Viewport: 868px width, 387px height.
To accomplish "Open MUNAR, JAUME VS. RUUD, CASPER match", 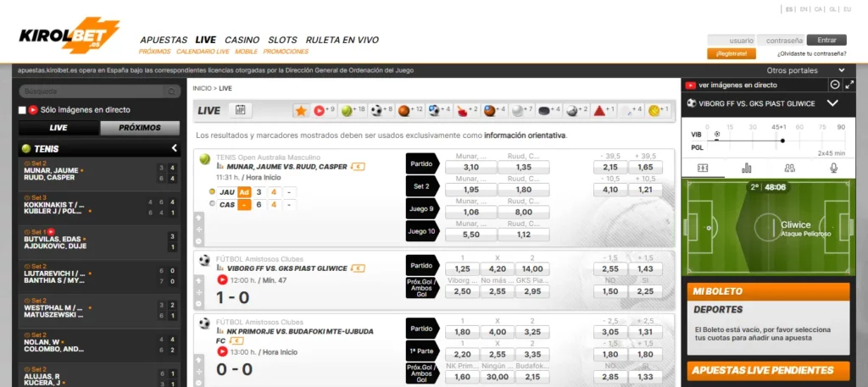I will click(287, 167).
